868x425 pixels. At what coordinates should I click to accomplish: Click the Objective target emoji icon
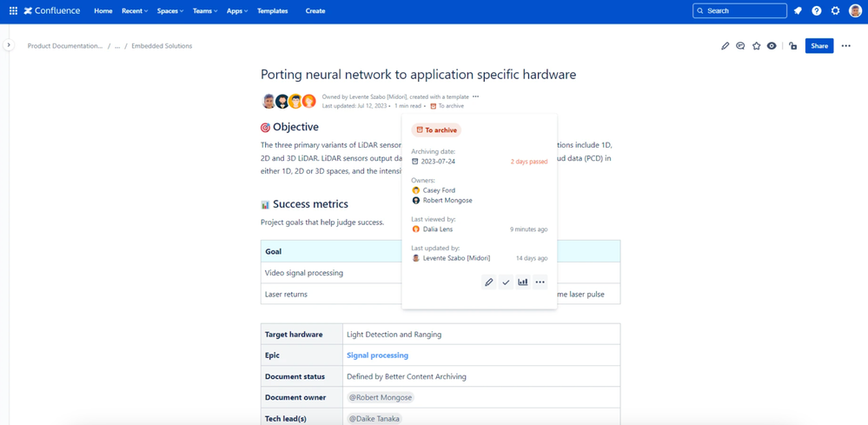pyautogui.click(x=265, y=127)
